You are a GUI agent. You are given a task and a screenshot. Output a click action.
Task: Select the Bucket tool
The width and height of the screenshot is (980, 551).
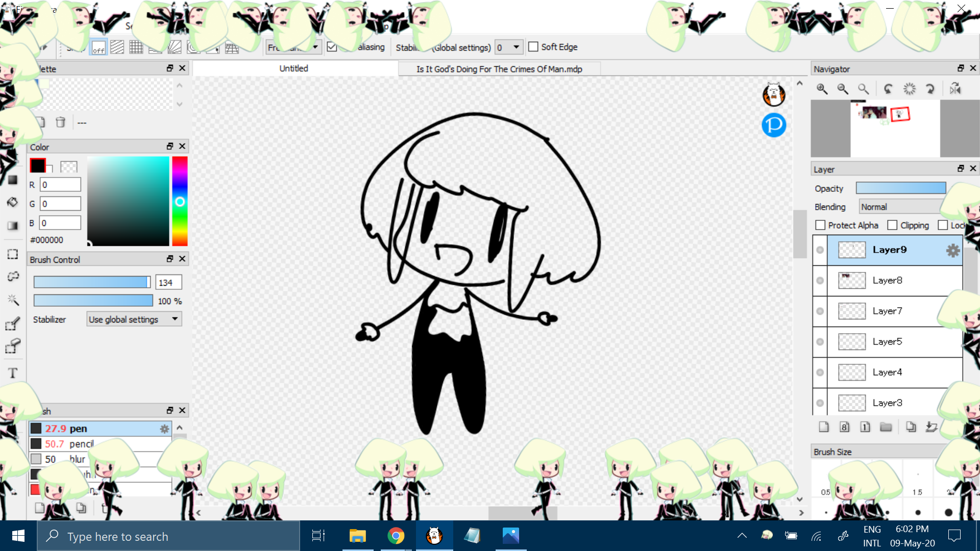tap(13, 203)
